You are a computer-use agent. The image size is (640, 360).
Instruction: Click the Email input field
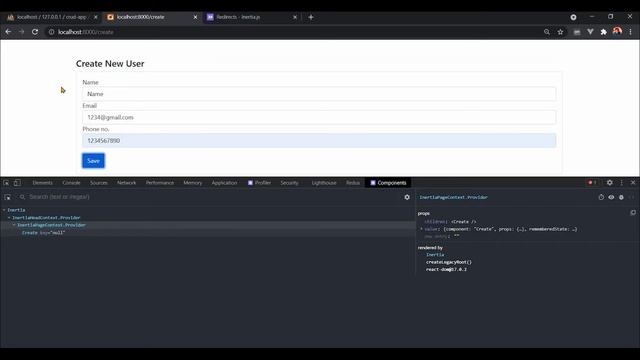point(319,118)
